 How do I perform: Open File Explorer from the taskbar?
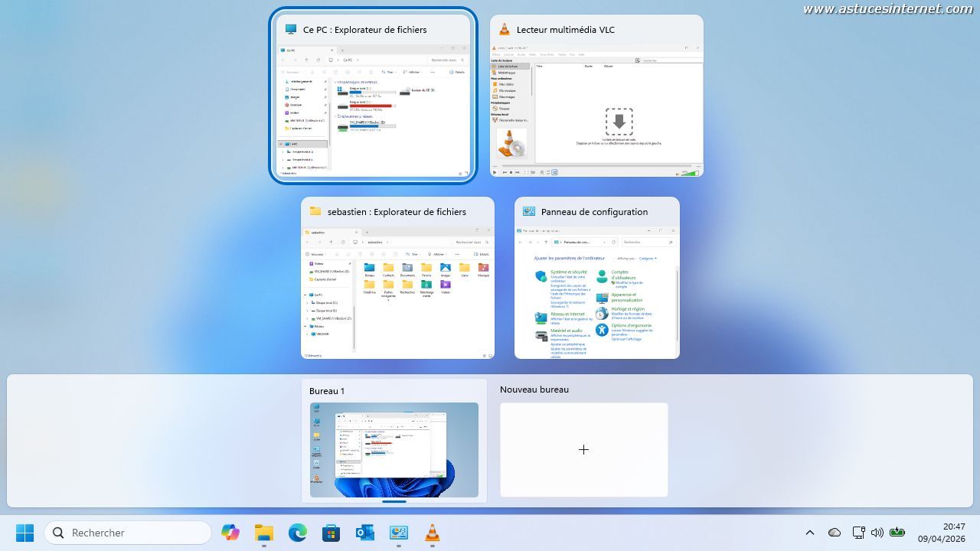tap(264, 533)
